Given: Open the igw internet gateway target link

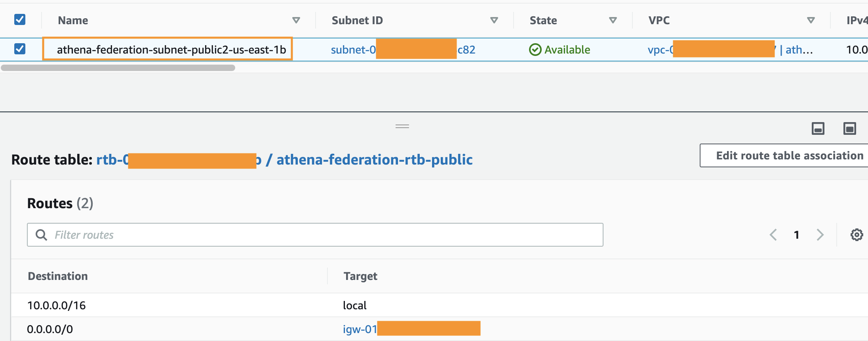Looking at the screenshot, I should coord(360,329).
